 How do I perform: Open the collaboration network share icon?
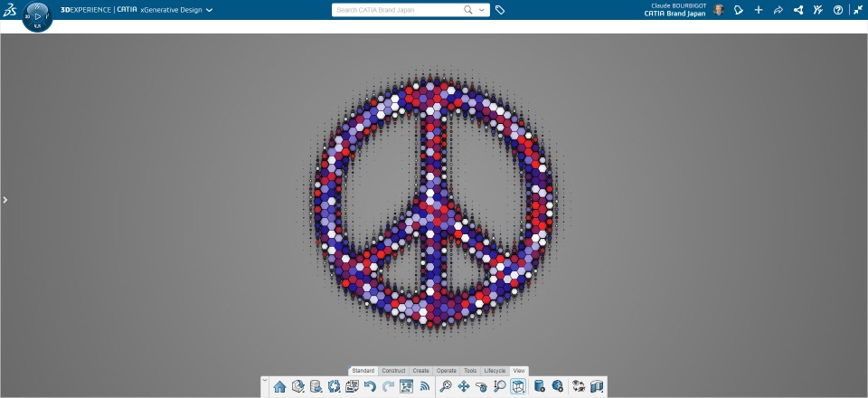(798, 10)
